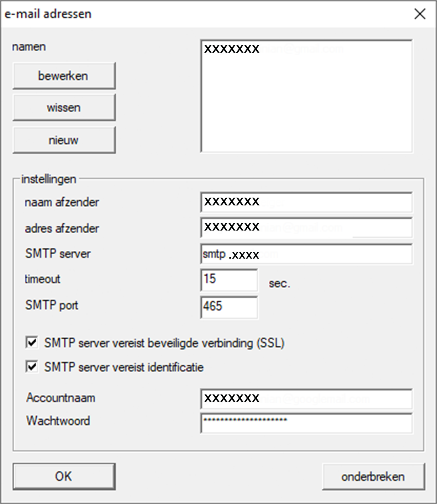Cancel with the onderbreken button
Viewport: 437px width, 504px height.
click(373, 477)
